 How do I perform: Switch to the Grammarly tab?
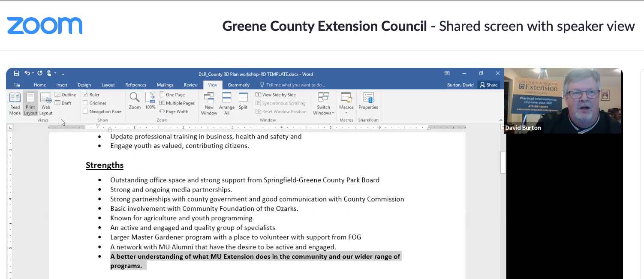[238, 85]
